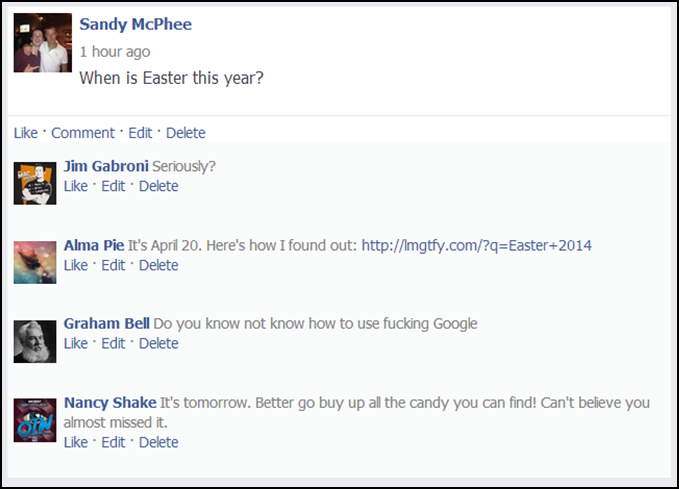Open Nancy Shake's OTW avatar

coord(35,420)
